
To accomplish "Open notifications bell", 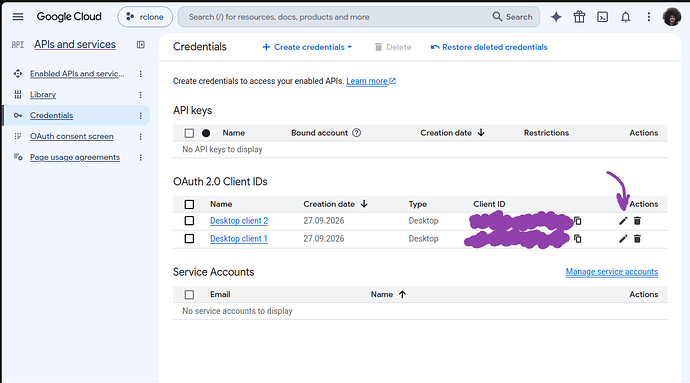I will pyautogui.click(x=625, y=17).
